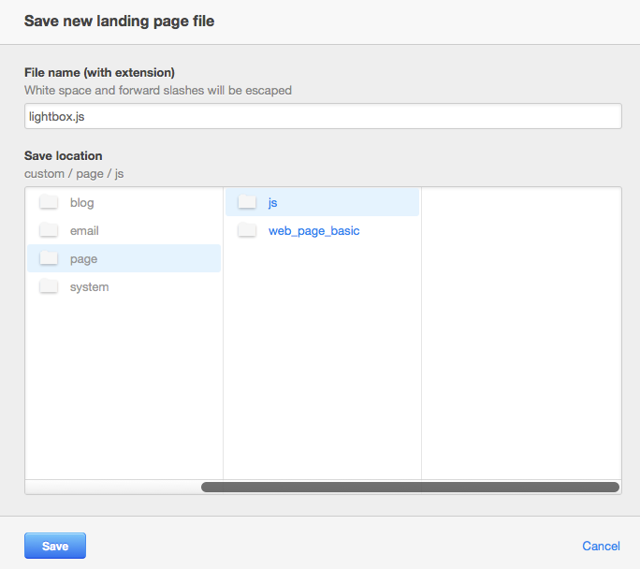Focus the file name field containing lightbox.js
Screen dimensions: 640x569
pyautogui.click(x=323, y=116)
